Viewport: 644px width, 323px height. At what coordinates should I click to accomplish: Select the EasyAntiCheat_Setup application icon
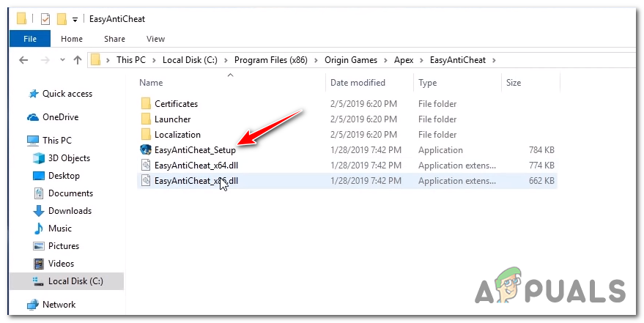[x=146, y=150]
